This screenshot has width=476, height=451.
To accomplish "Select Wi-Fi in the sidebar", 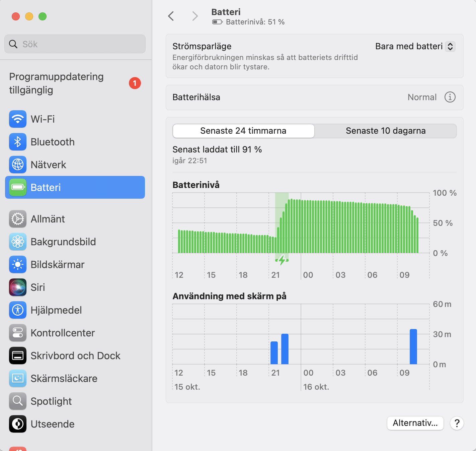I will coord(75,119).
